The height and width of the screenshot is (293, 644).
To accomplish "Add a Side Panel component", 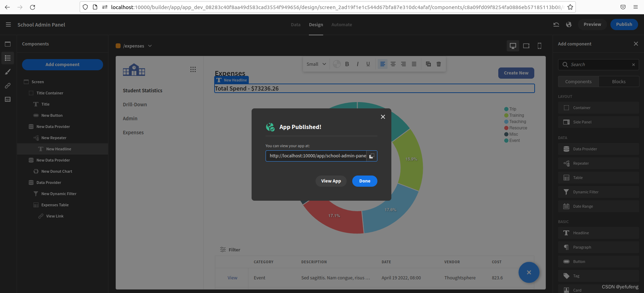I will [599, 122].
